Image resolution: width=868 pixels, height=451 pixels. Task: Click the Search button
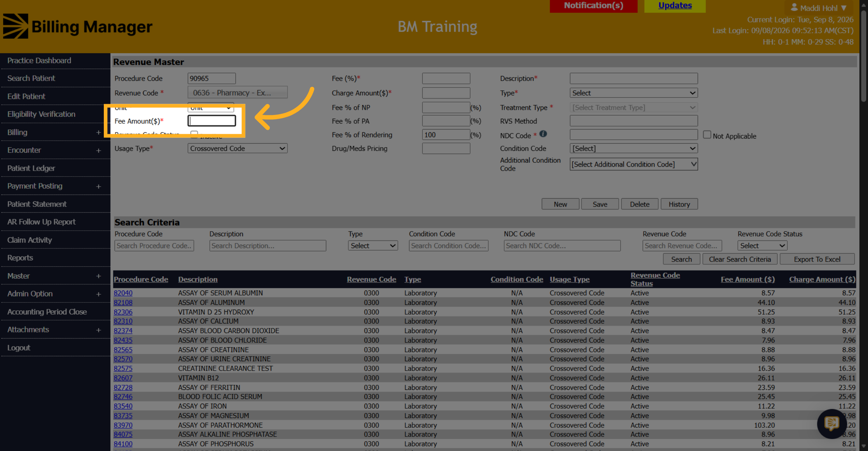(x=681, y=259)
